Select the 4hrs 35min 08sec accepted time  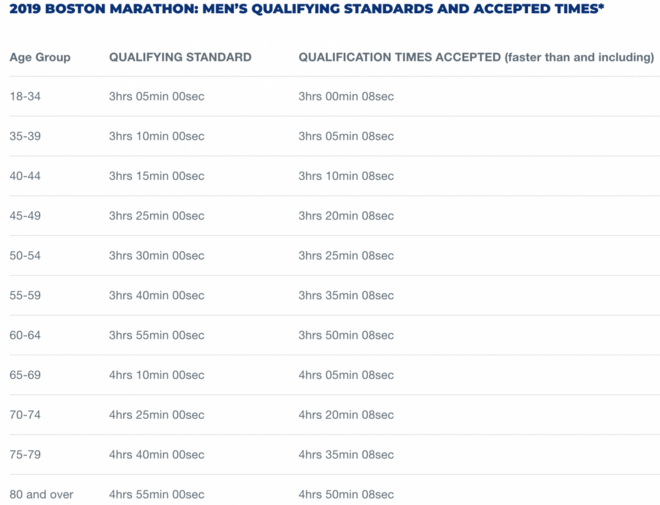(x=346, y=455)
